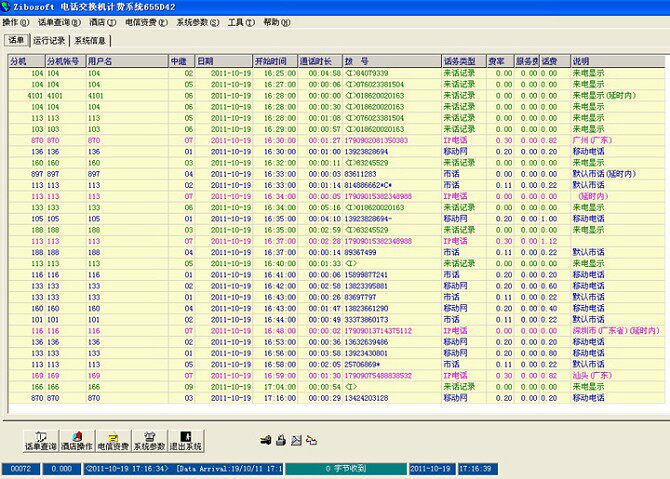
Task: Click start time 17:16:00
Action: 280,398
